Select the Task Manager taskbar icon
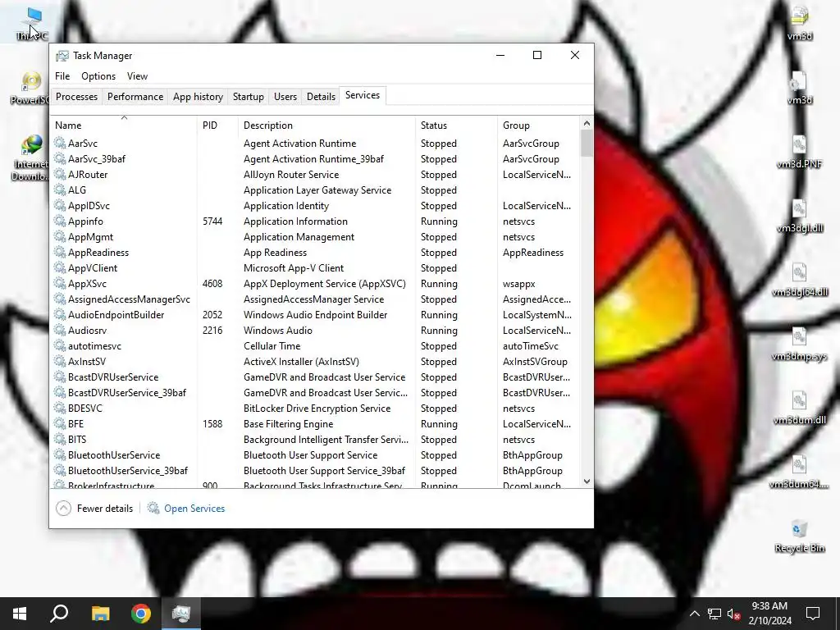The height and width of the screenshot is (630, 840). [181, 614]
